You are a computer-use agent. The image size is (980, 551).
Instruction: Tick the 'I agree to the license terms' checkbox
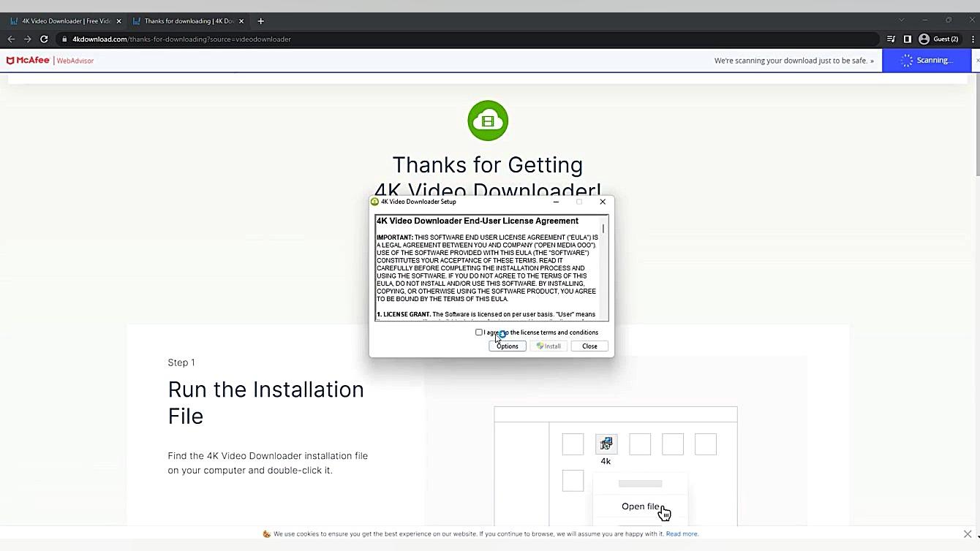(479, 332)
